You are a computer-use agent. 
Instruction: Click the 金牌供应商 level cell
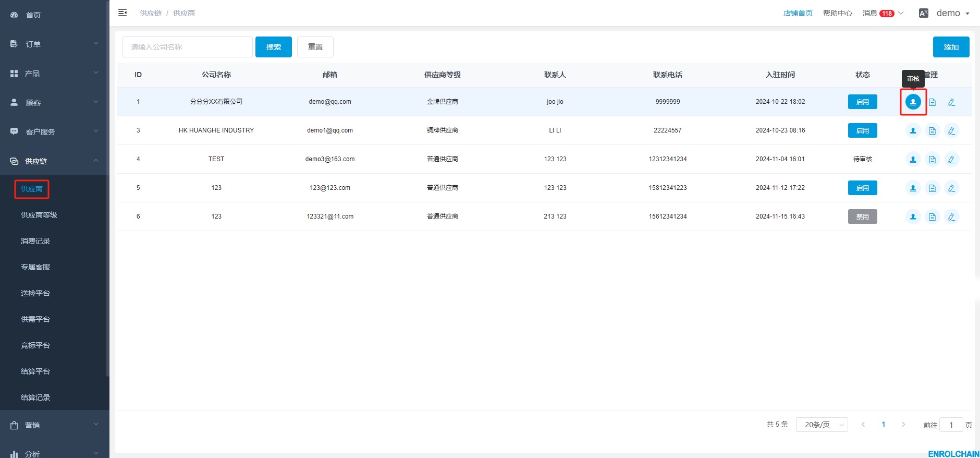click(442, 102)
